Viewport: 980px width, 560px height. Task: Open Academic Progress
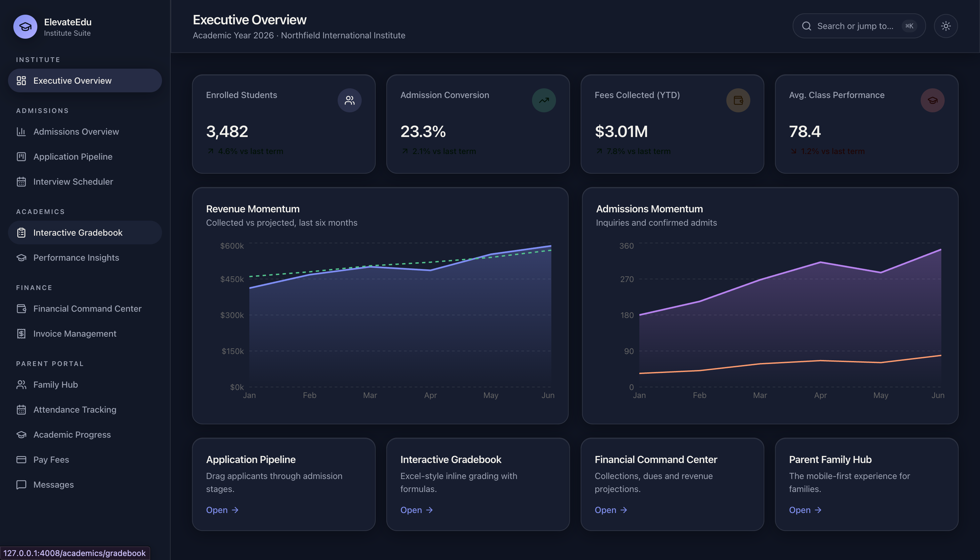(85, 435)
